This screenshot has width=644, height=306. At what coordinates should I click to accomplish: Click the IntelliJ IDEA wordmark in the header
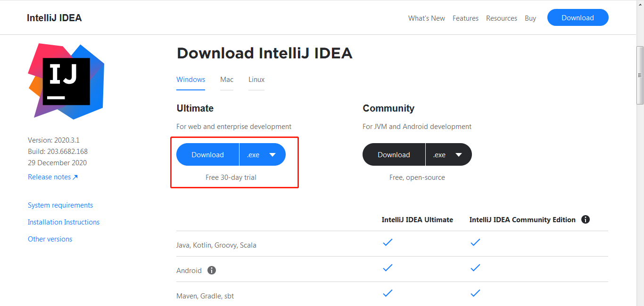54,17
